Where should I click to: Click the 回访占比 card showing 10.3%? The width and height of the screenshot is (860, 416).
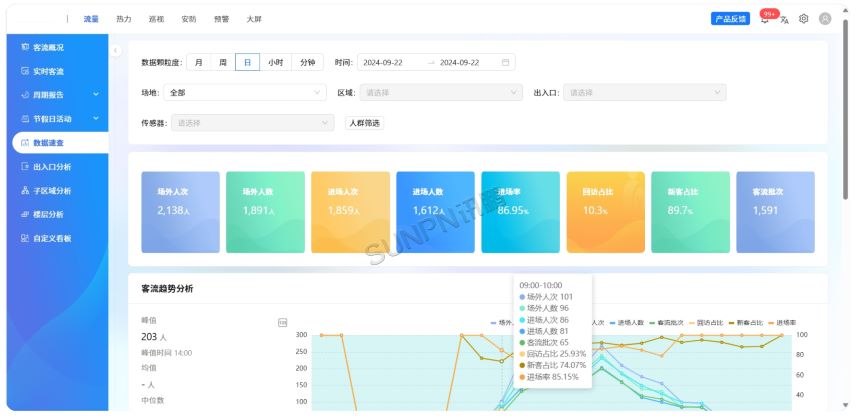pos(606,212)
